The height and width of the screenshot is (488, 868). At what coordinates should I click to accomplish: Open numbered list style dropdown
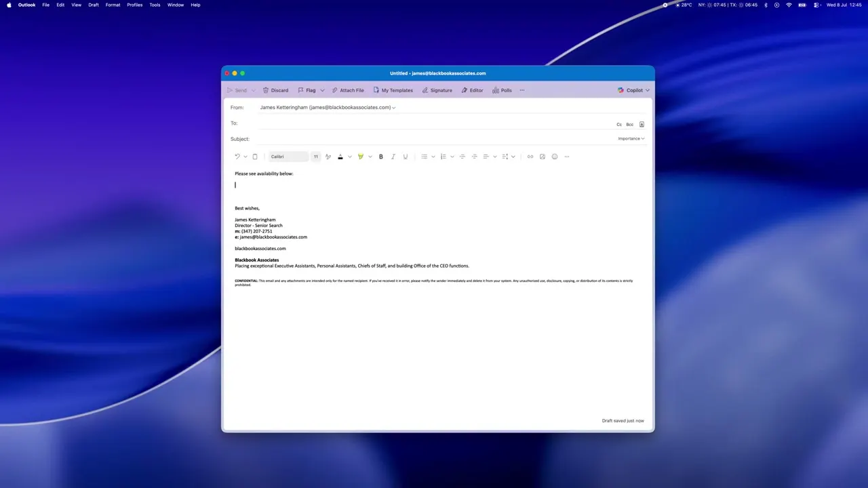[x=452, y=157]
